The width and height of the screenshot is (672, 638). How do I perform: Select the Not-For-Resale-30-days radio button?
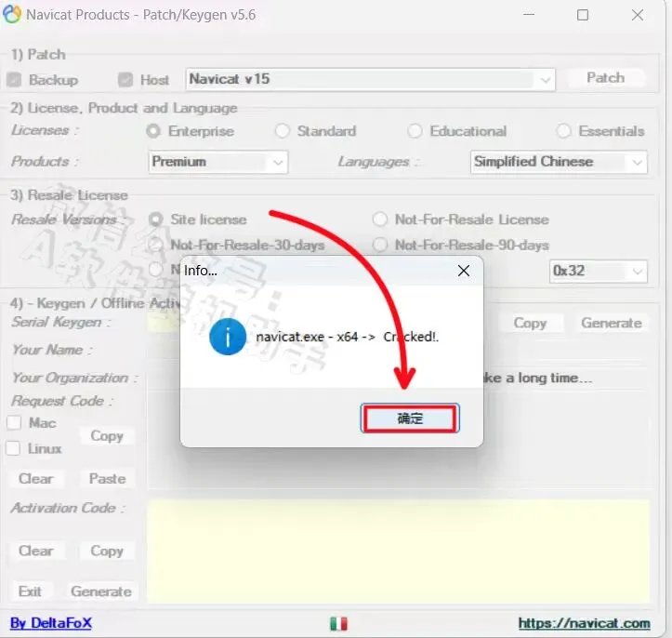[155, 245]
